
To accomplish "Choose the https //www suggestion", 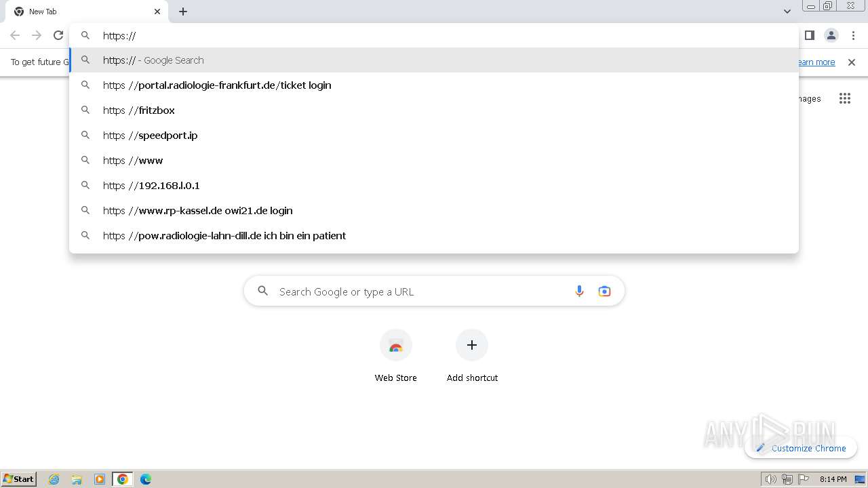I will pyautogui.click(x=434, y=160).
